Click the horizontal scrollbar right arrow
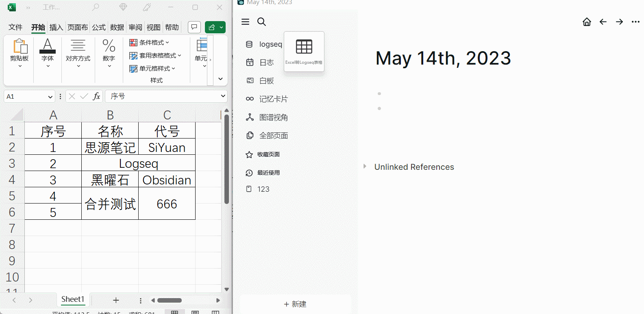 pos(218,301)
